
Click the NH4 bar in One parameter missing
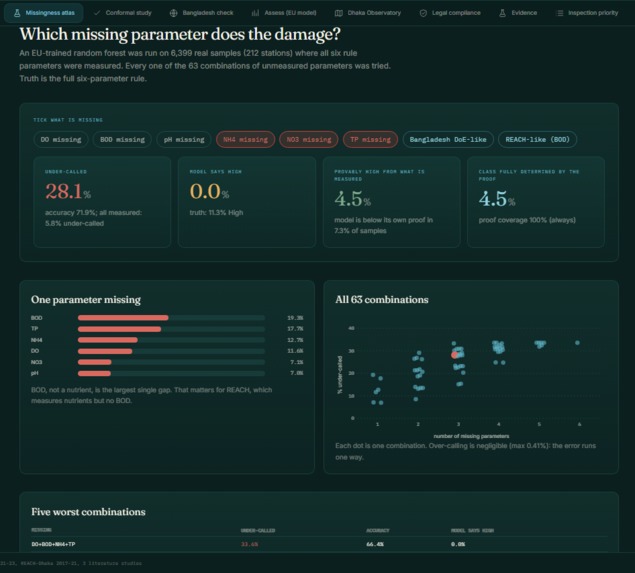108,340
